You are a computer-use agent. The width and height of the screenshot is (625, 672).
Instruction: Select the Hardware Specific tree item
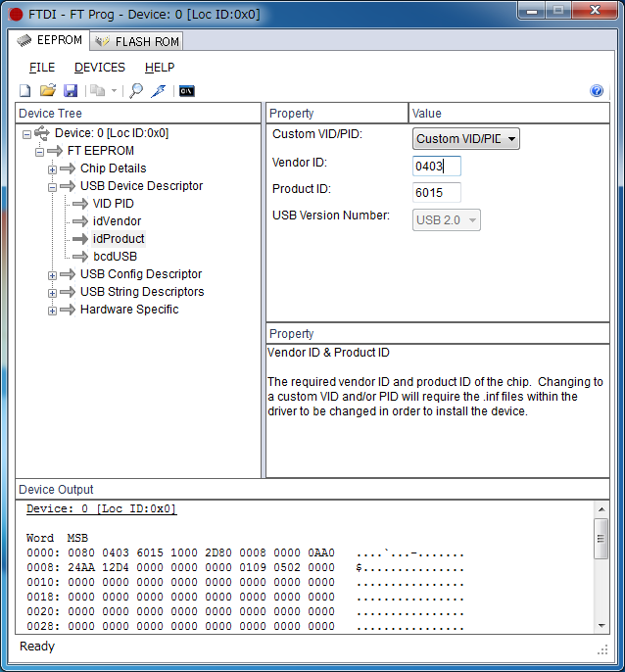pyautogui.click(x=129, y=310)
